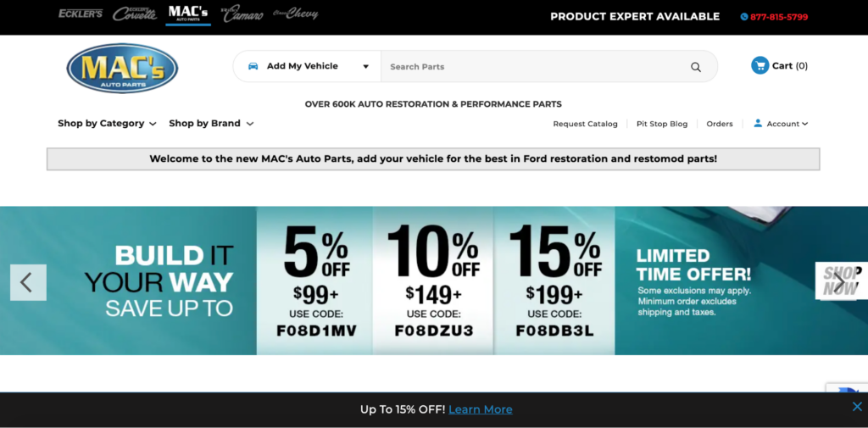Select the MAC's tab in top bar
This screenshot has width=868, height=428.
coord(188,14)
